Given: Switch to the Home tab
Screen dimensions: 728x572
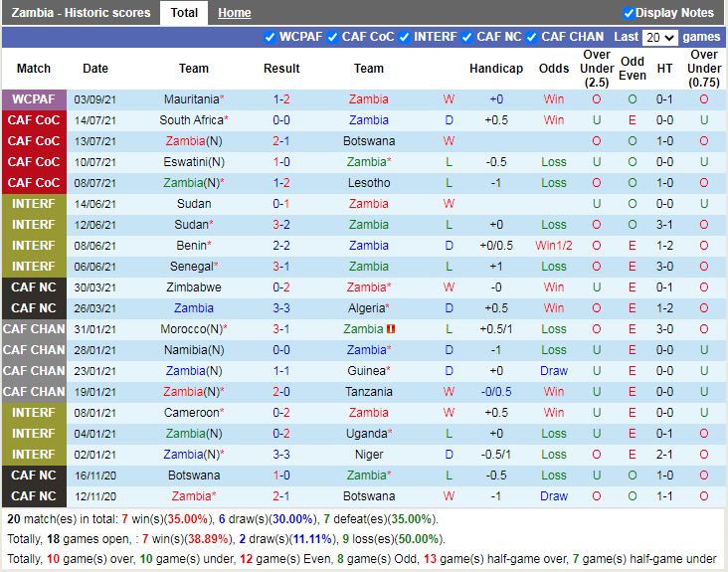Looking at the screenshot, I should point(234,13).
